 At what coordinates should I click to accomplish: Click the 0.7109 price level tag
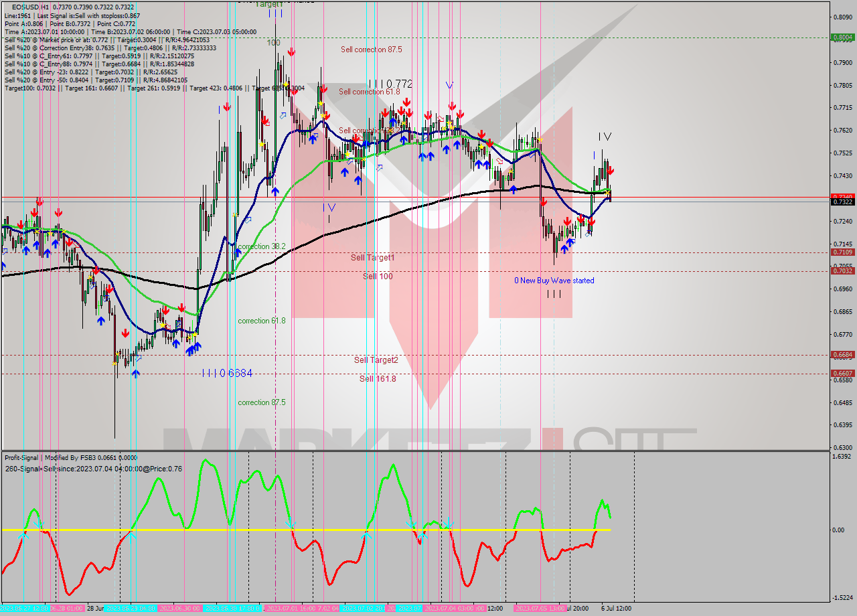click(842, 252)
